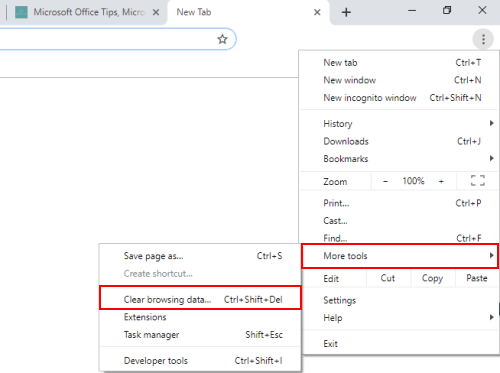Image resolution: width=500 pixels, height=373 pixels.
Task: Click the Copy button in Edit row
Action: 432,278
